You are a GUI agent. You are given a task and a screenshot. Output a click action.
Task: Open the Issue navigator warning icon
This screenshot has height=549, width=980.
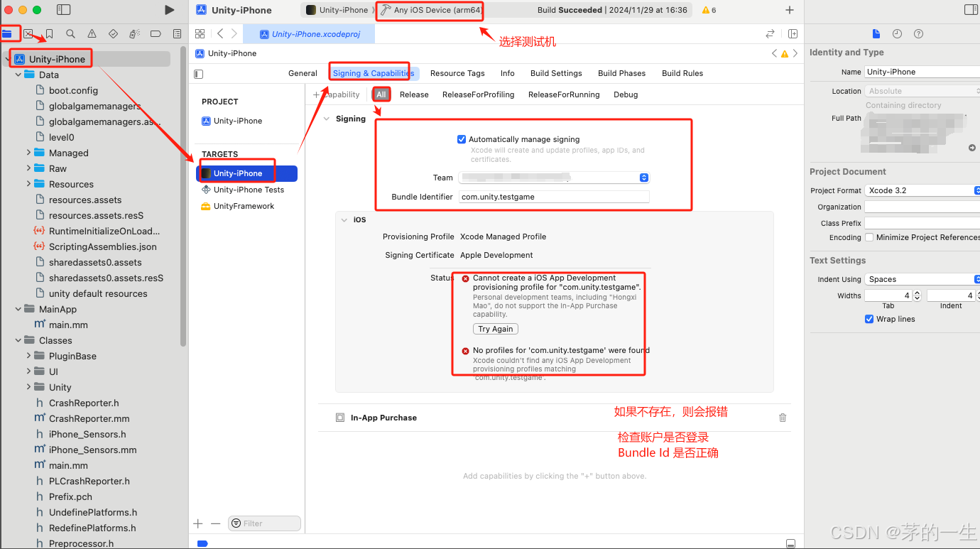(x=92, y=33)
